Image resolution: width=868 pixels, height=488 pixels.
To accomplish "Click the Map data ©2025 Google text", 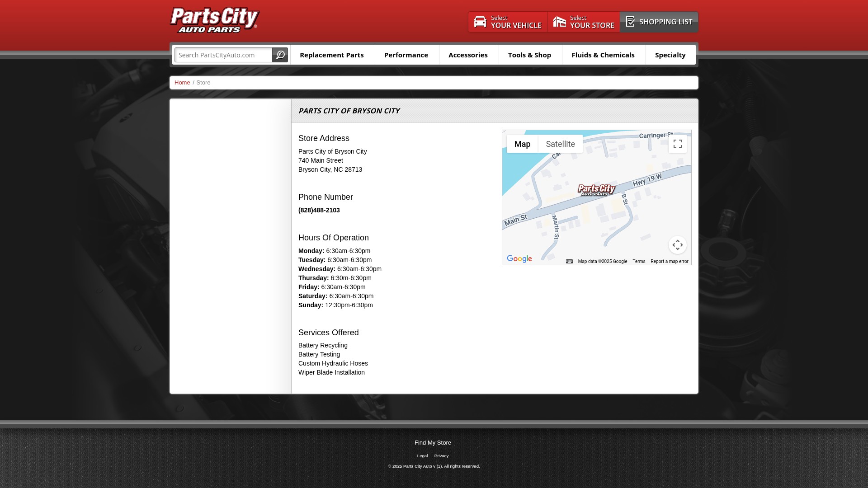I will [x=603, y=262].
